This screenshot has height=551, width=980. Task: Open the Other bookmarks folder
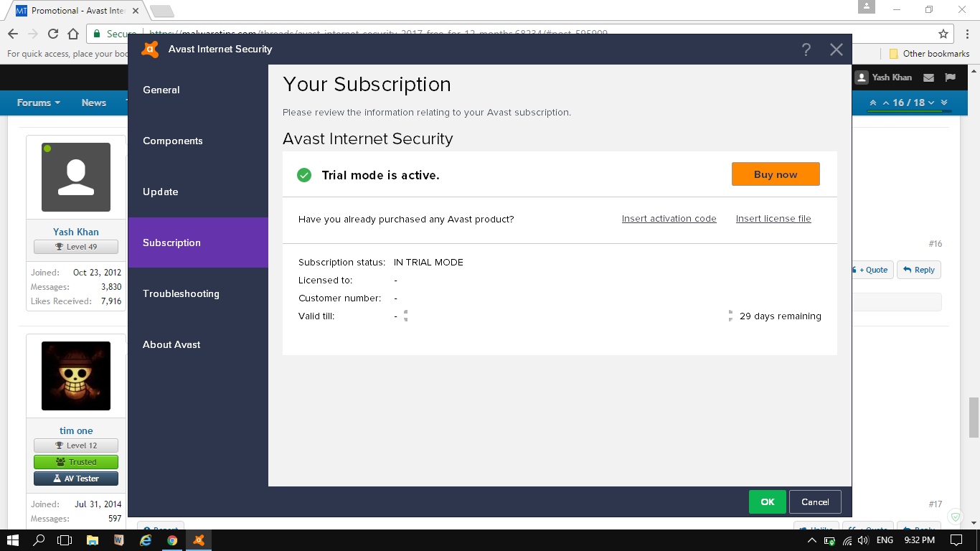tap(929, 54)
